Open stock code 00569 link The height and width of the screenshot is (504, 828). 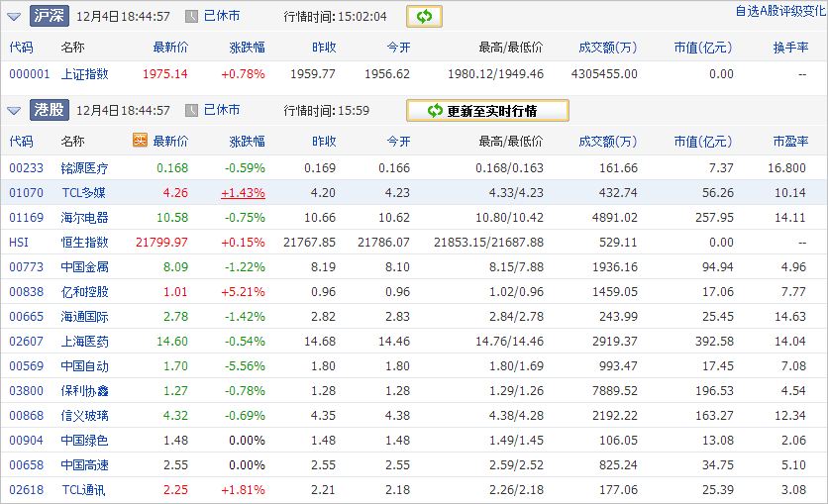pos(26,366)
